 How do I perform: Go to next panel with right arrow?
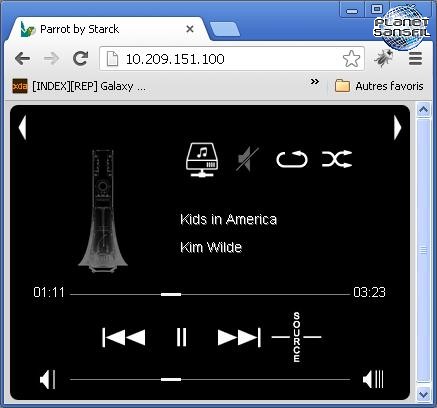click(x=397, y=127)
